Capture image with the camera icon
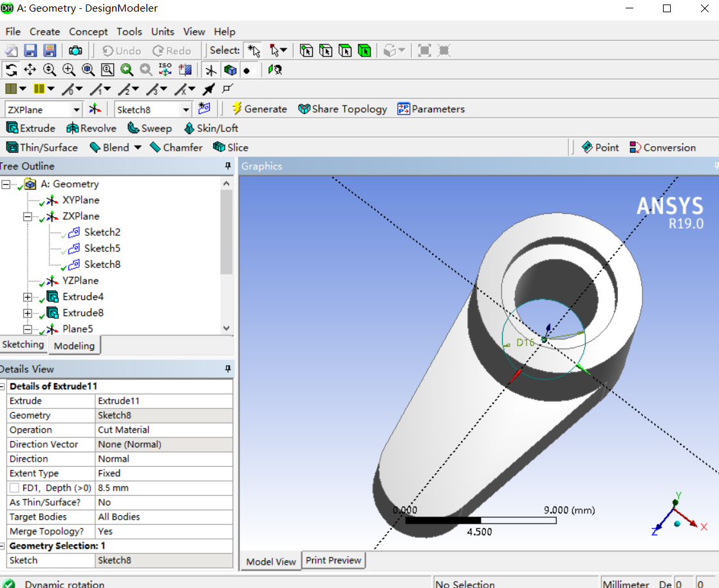Viewport: 719px width, 588px height. (75, 50)
